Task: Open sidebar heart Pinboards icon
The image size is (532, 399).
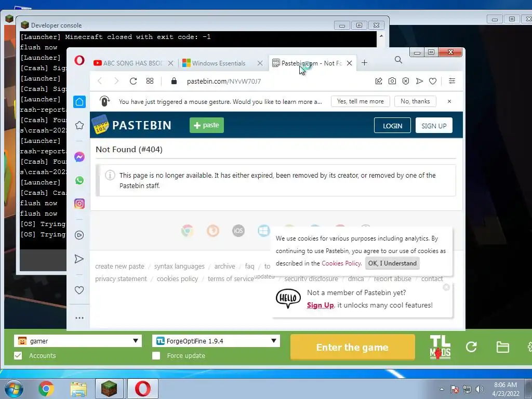Action: coord(79,290)
